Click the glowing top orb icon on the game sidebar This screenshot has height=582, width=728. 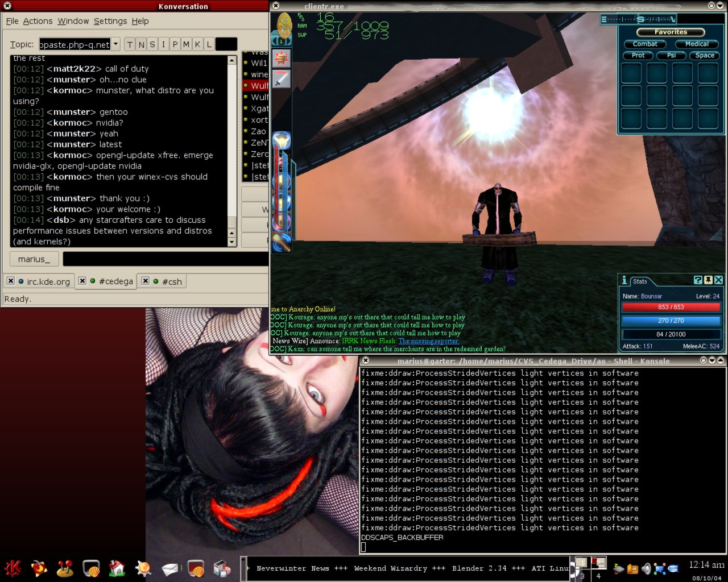click(x=282, y=139)
